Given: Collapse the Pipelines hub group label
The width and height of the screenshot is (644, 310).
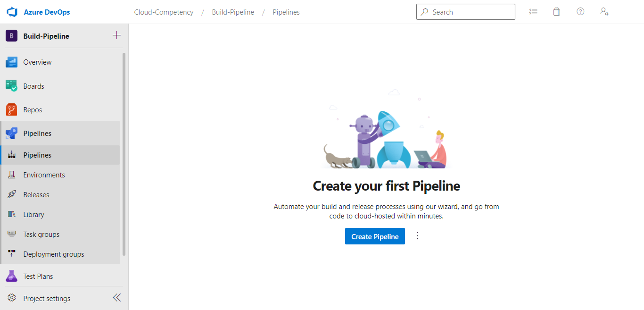Looking at the screenshot, I should click(x=37, y=133).
